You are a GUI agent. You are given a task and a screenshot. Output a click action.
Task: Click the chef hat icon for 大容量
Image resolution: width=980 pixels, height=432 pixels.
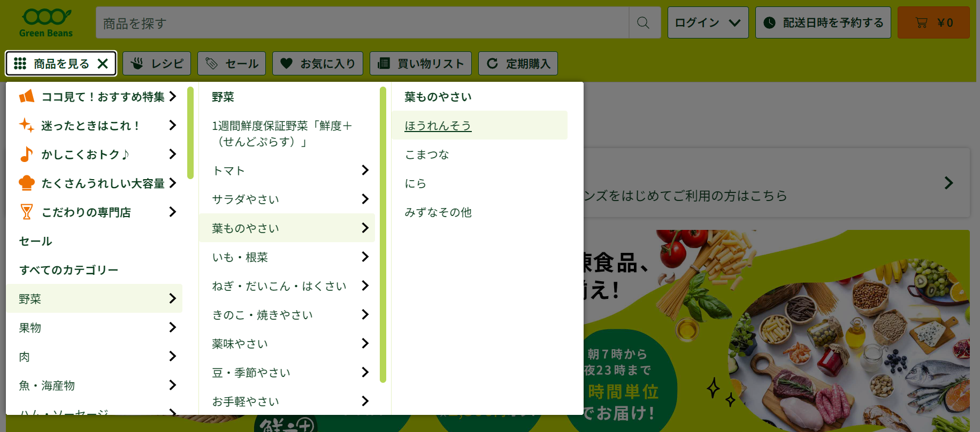(27, 183)
